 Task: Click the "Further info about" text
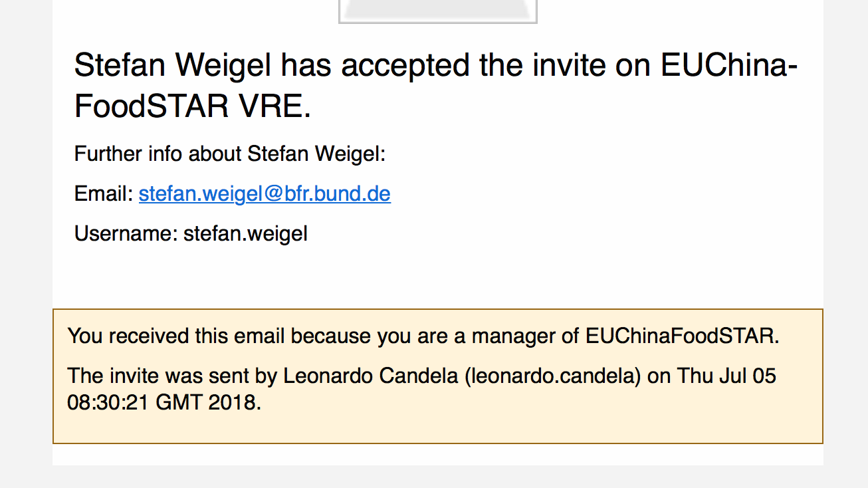point(158,154)
